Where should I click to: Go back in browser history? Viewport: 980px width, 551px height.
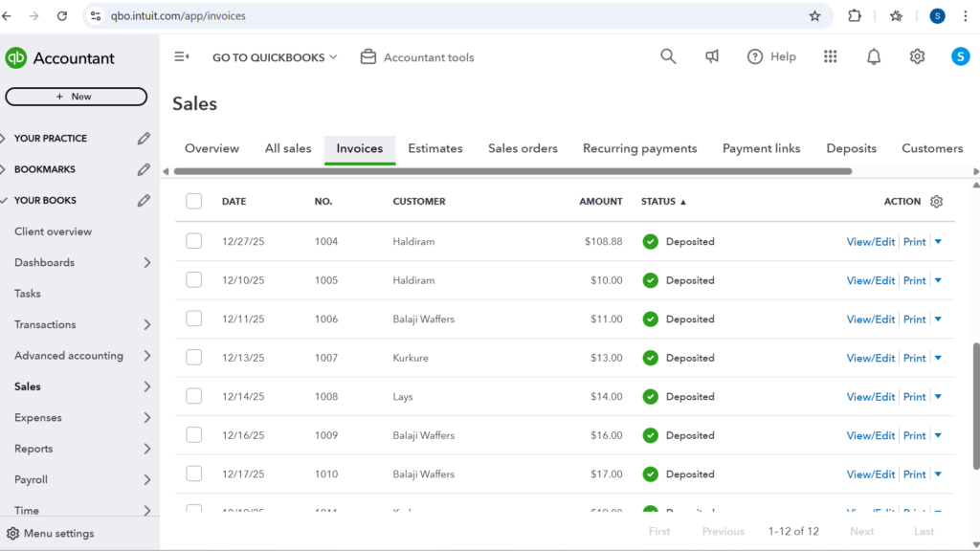(x=7, y=15)
